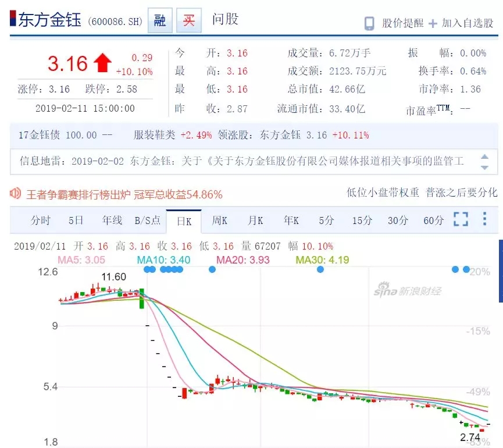Click the plus icon to add stock

click(433, 23)
